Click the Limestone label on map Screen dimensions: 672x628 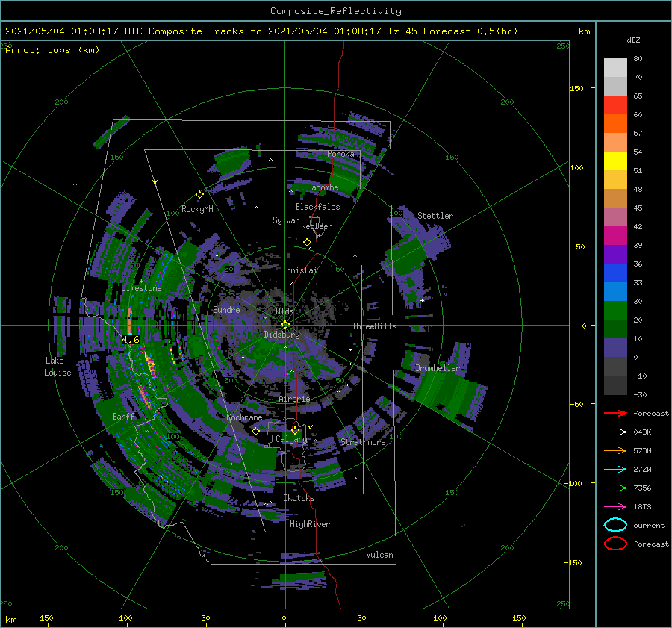141,288
